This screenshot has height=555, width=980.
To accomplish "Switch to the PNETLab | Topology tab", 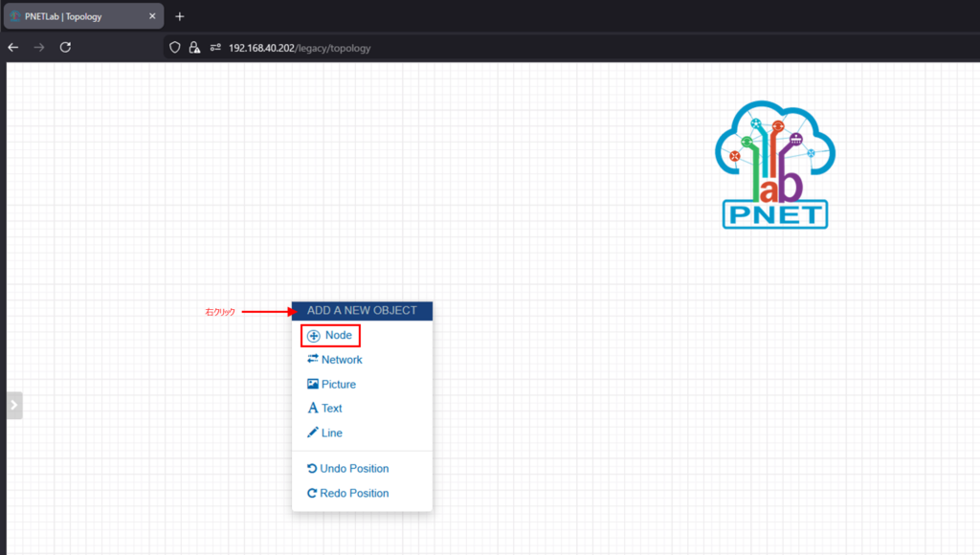I will click(77, 16).
